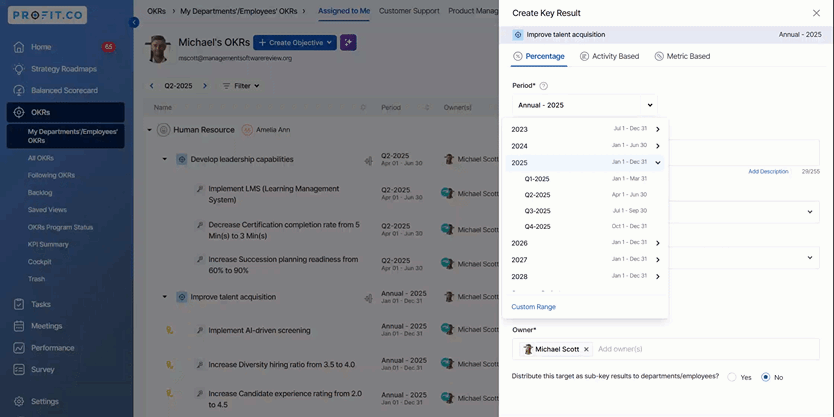
Task: Open KPI Summary in the sidebar
Action: click(48, 244)
